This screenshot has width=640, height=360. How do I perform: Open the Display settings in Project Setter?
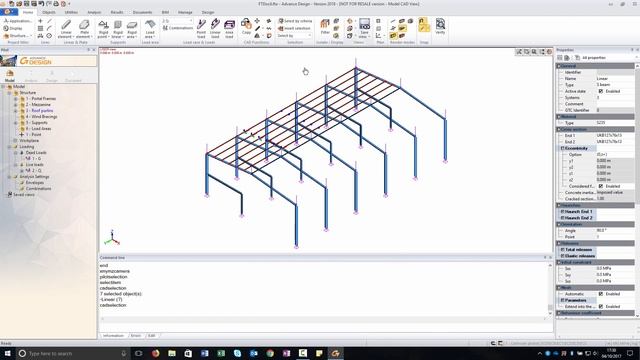tap(13, 28)
